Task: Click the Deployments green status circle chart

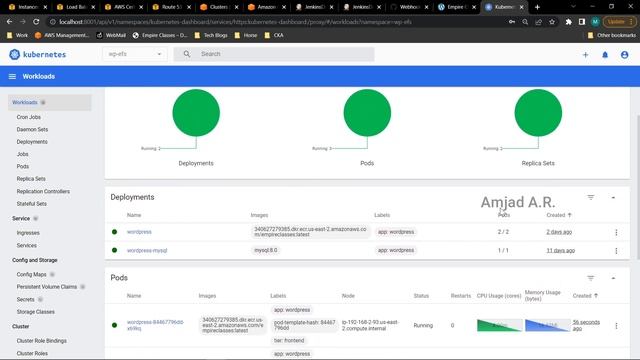Action: tap(196, 113)
